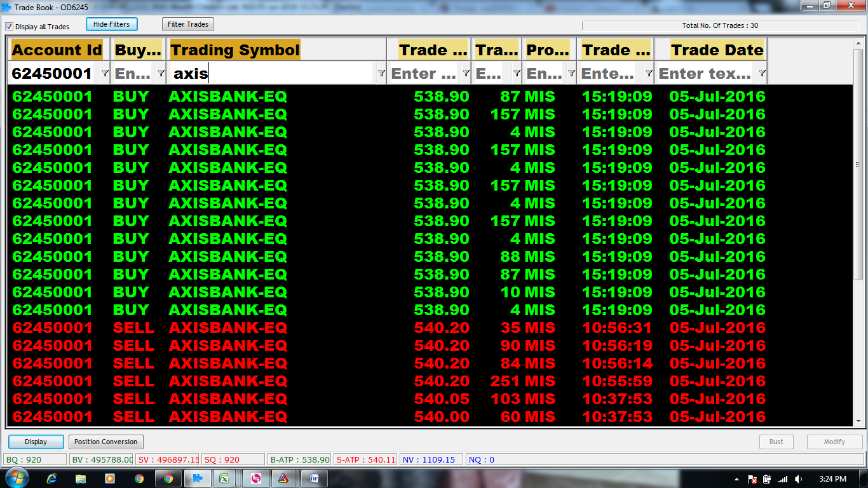Open the Trade Time column filter funnel
868x488 pixels.
coord(649,74)
